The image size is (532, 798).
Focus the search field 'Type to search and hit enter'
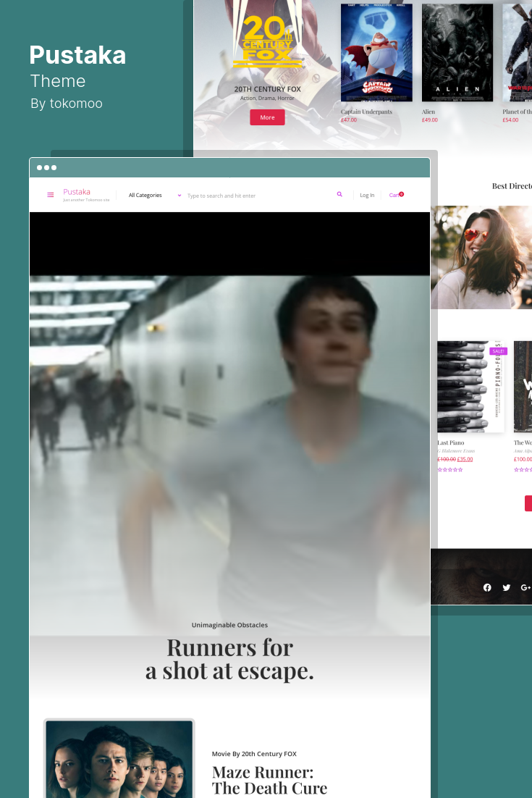point(258,196)
